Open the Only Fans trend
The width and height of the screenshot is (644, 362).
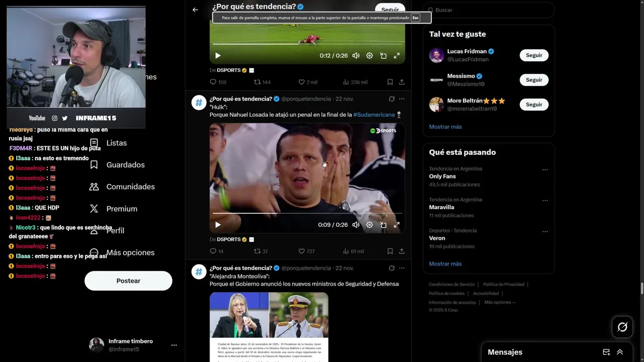[x=442, y=176]
